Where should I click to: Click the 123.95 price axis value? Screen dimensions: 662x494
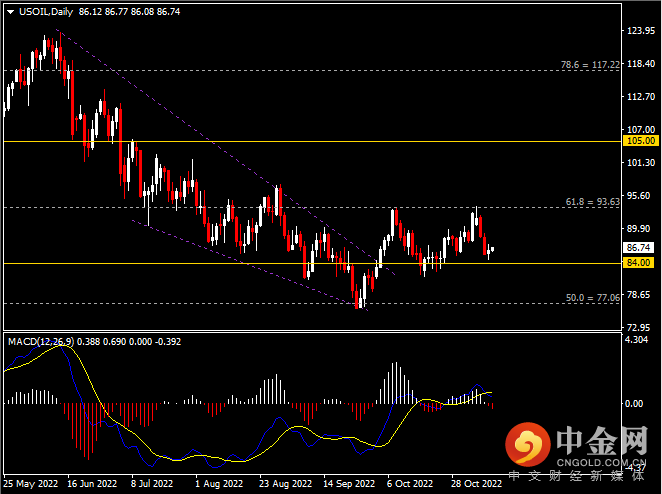point(641,30)
